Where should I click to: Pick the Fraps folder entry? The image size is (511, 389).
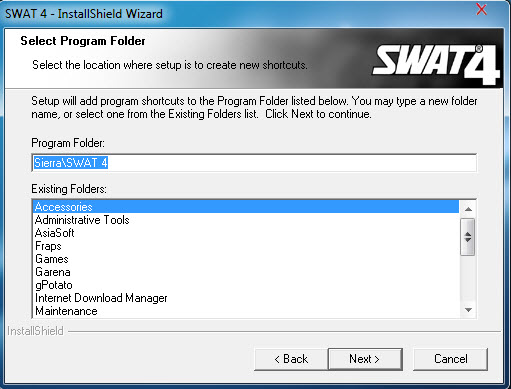pos(246,246)
